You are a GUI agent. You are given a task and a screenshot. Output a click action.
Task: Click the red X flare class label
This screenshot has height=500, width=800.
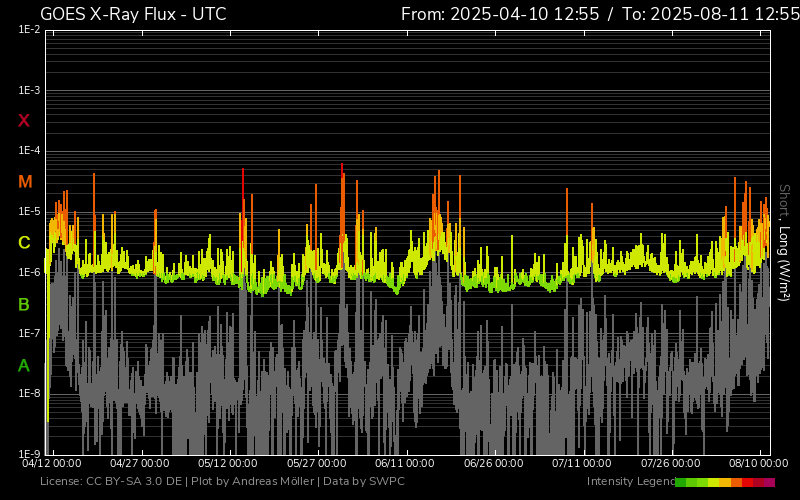click(24, 121)
